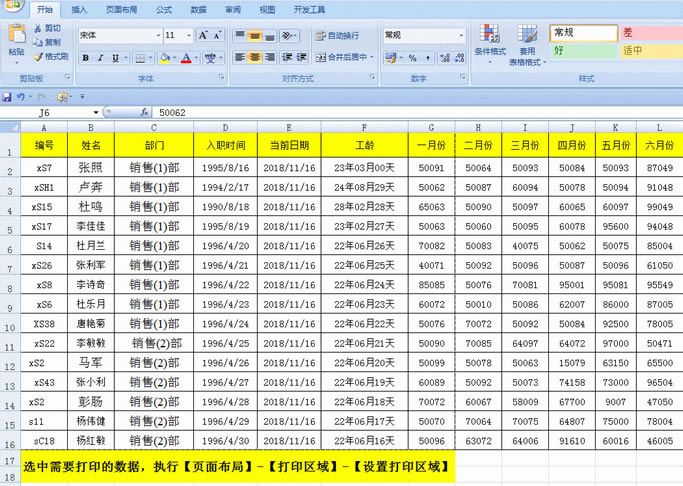Click the Insert Function fx icon

pyautogui.click(x=145, y=113)
